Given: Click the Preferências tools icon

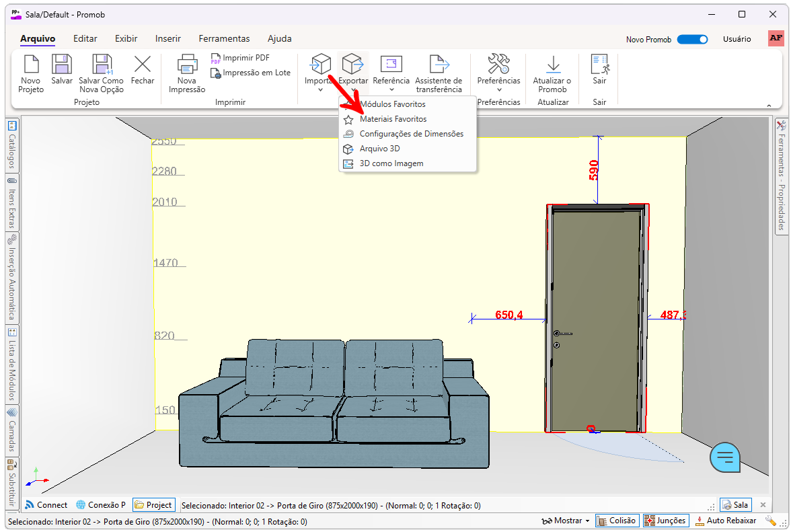Looking at the screenshot, I should click(498, 65).
